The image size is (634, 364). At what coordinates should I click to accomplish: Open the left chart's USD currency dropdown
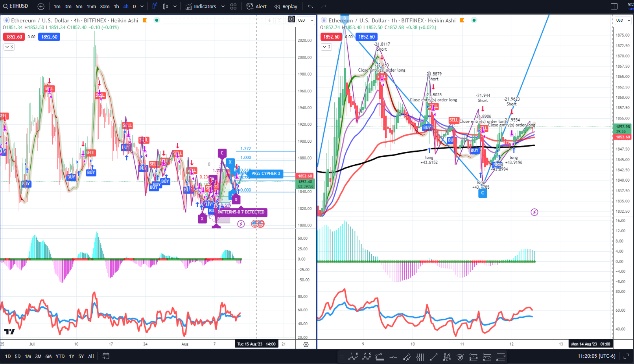[306, 20]
